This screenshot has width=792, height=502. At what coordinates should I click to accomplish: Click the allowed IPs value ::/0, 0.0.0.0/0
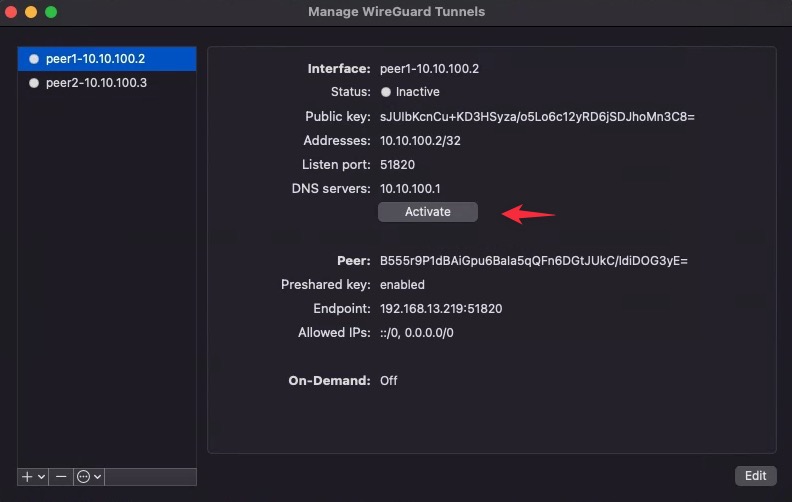[417, 333]
